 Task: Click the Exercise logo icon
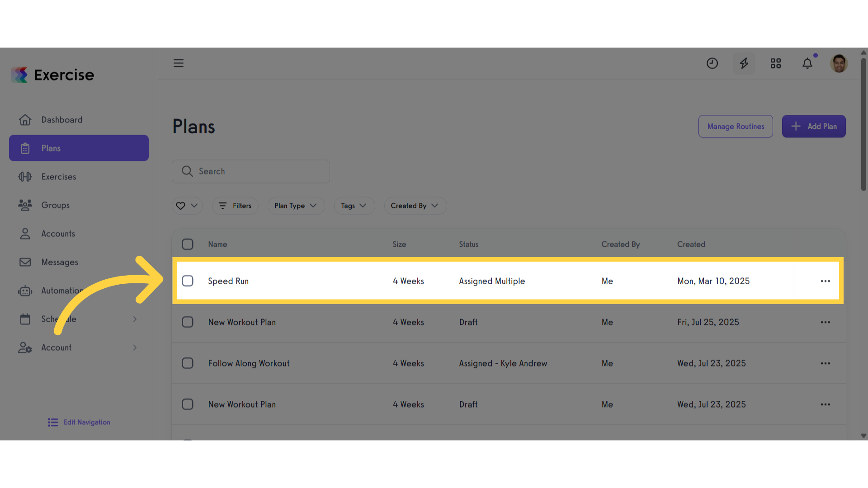point(19,75)
